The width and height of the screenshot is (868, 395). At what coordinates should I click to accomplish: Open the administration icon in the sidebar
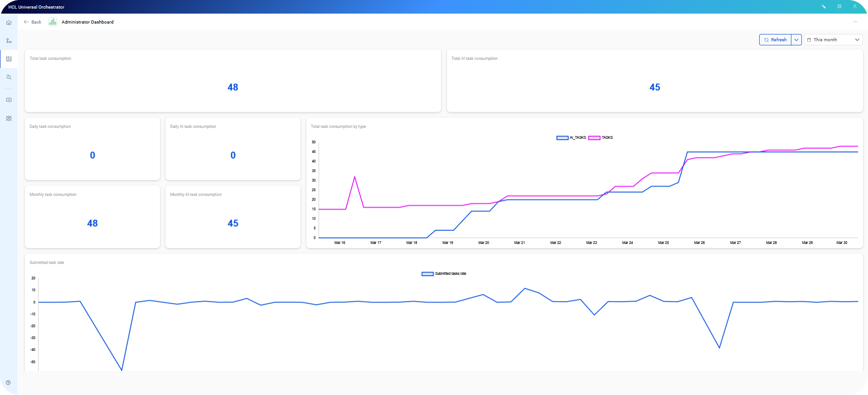point(9,118)
